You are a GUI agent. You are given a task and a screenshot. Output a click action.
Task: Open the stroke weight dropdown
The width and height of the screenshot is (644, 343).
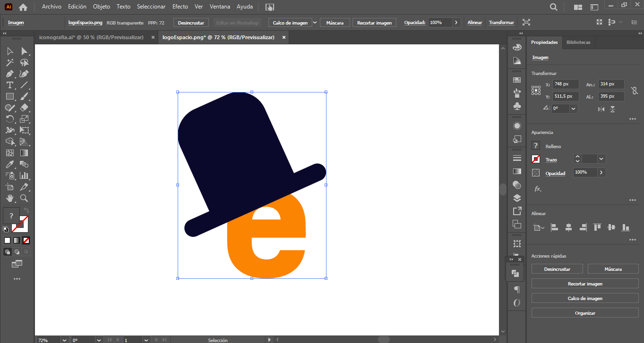point(601,159)
